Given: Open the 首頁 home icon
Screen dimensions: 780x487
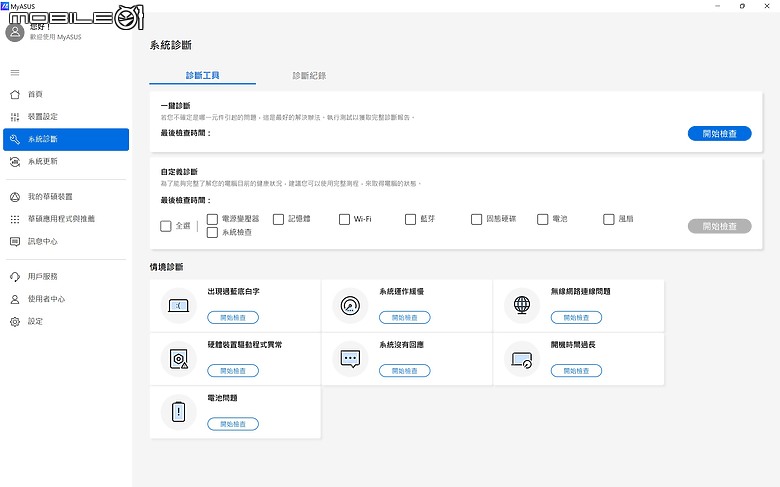Looking at the screenshot, I should [15, 94].
